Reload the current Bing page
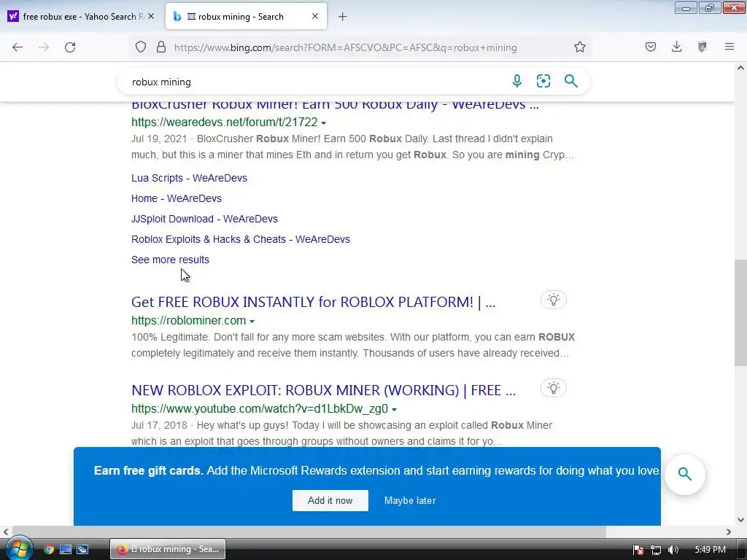The width and height of the screenshot is (747, 560). (x=70, y=47)
